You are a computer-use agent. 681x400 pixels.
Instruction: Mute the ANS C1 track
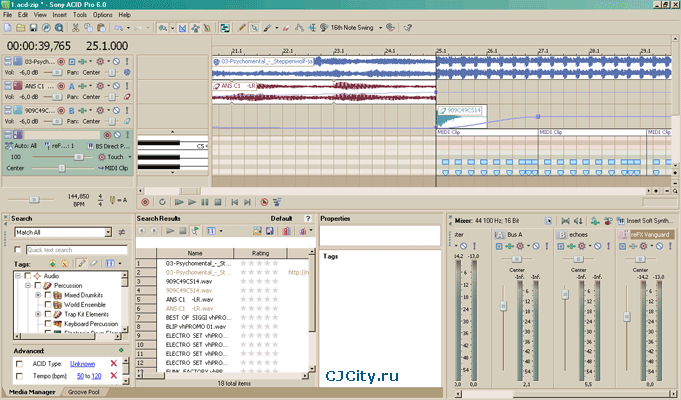tap(116, 86)
